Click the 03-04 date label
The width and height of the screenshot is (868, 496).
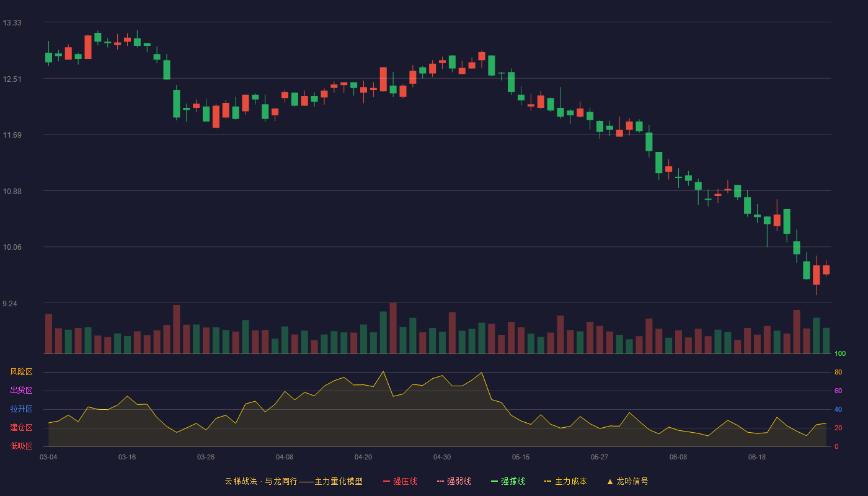(48, 457)
